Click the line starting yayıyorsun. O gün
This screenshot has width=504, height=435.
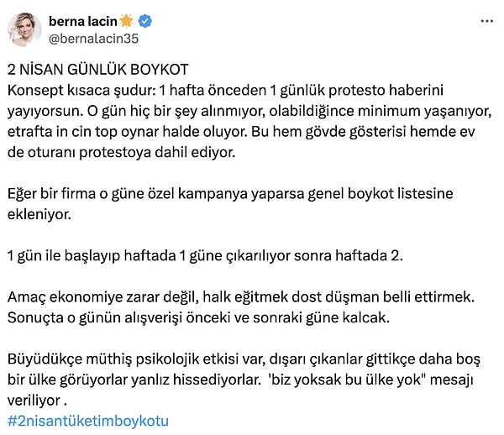coord(249,111)
